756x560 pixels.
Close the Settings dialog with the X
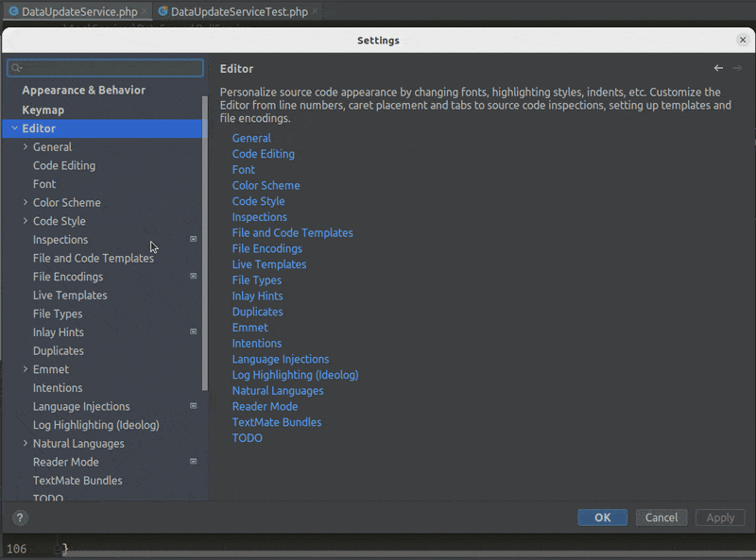point(743,40)
